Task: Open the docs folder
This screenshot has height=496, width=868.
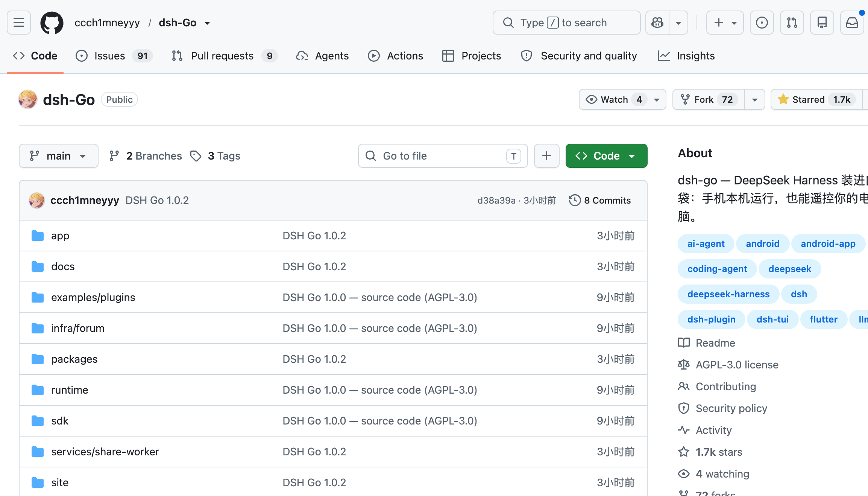Action: (x=63, y=266)
